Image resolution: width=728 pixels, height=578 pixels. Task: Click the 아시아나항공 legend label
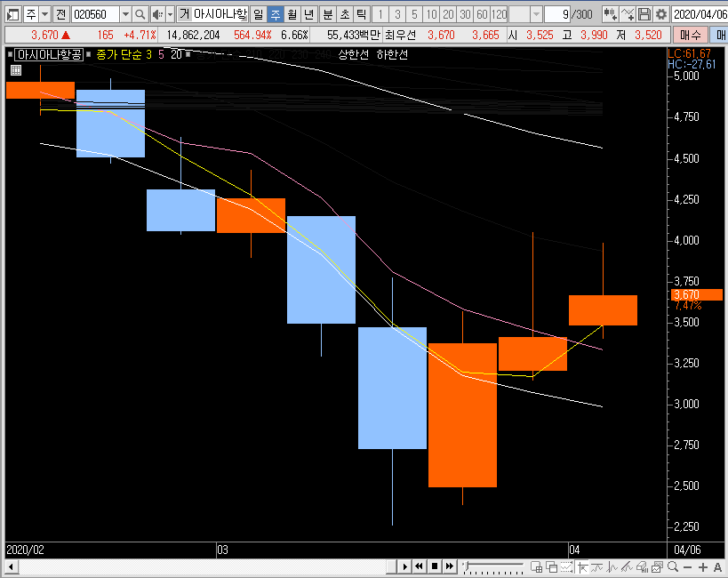49,55
